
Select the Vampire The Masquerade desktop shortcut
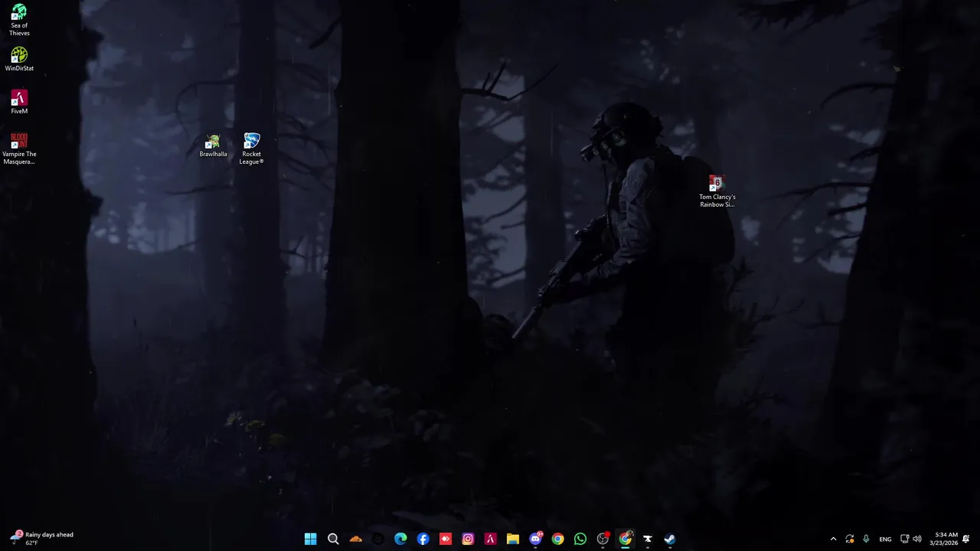coord(19,148)
